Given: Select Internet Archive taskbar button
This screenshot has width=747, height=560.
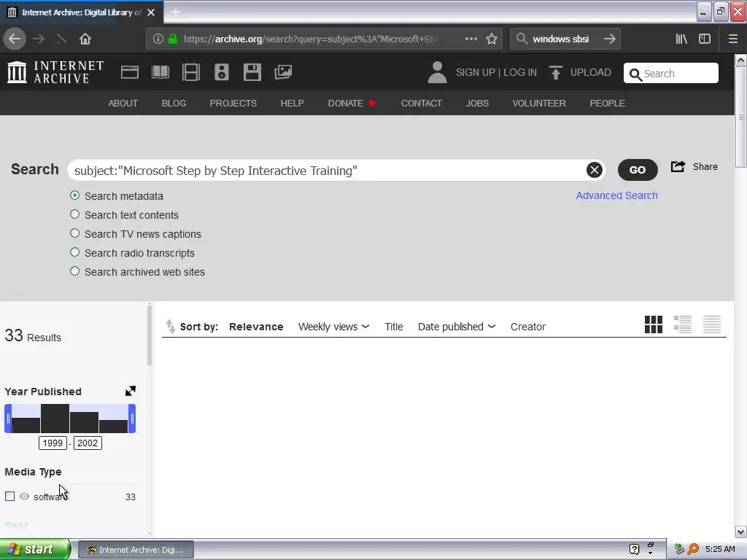Looking at the screenshot, I should (136, 550).
